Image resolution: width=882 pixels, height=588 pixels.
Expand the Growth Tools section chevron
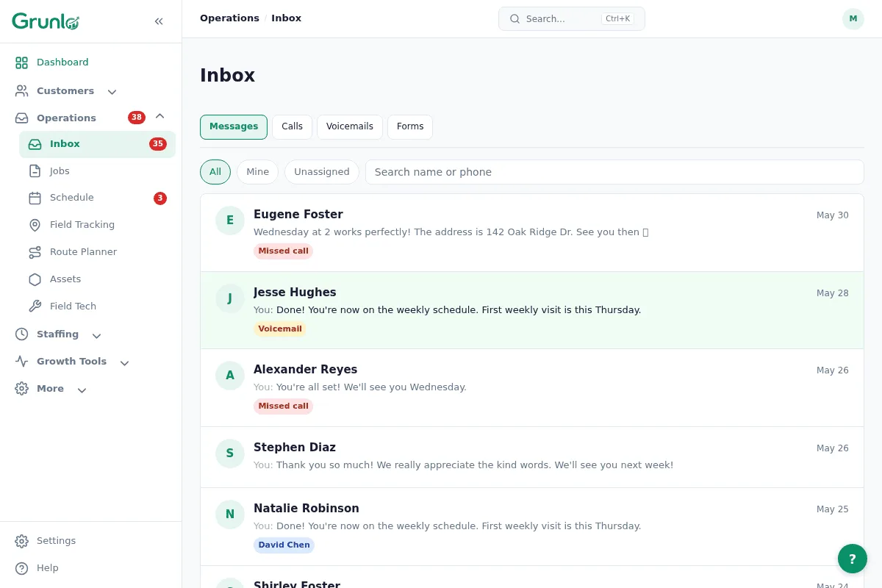tap(124, 362)
